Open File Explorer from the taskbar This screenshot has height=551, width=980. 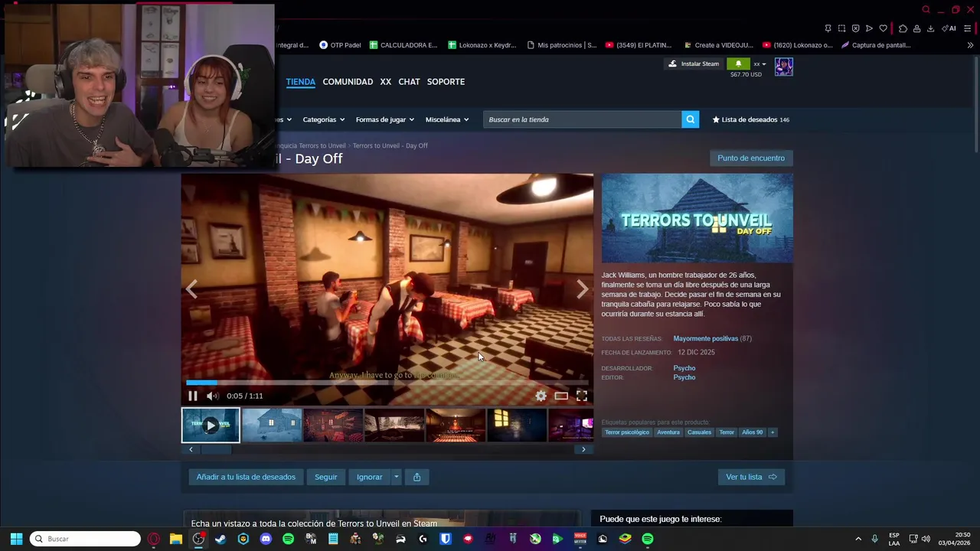pos(176,539)
